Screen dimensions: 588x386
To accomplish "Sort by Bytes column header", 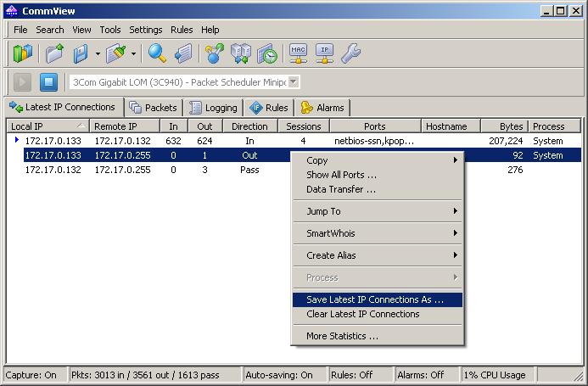I will (505, 126).
